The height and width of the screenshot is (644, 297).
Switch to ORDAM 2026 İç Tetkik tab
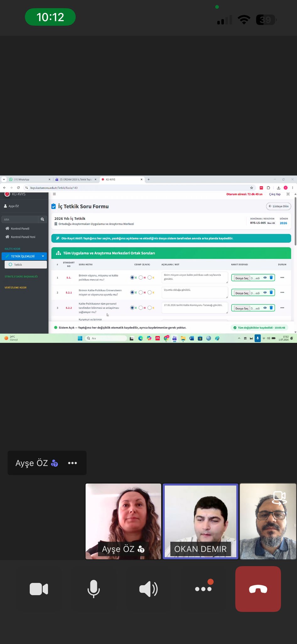[75, 180]
